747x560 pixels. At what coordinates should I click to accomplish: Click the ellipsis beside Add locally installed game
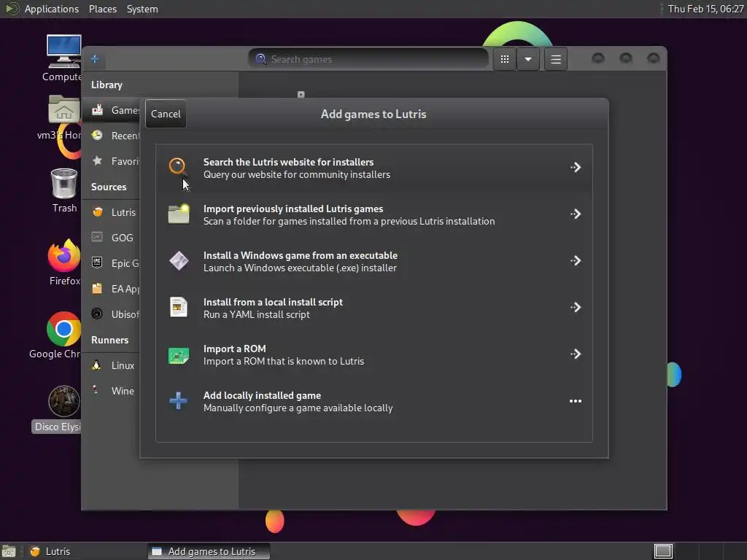click(x=576, y=401)
